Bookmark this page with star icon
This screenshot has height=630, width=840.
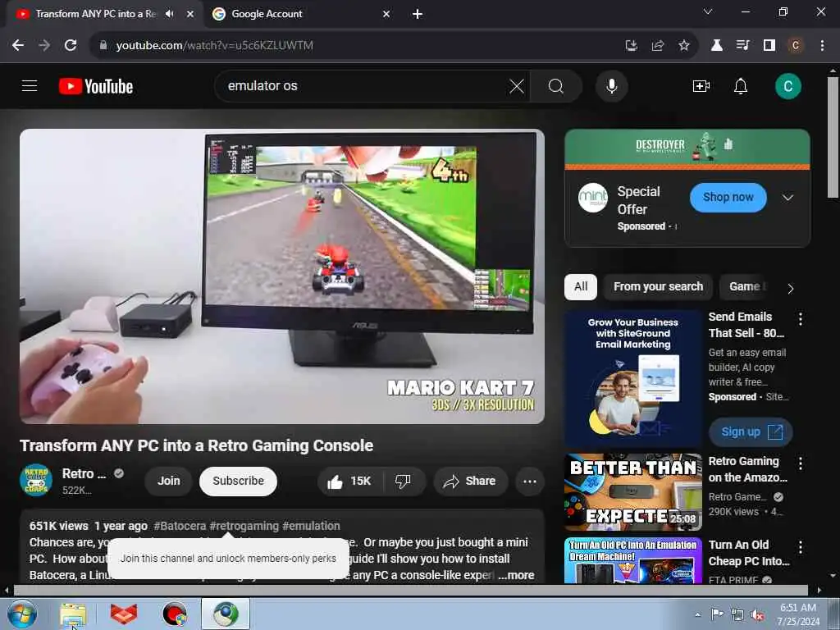tap(683, 46)
